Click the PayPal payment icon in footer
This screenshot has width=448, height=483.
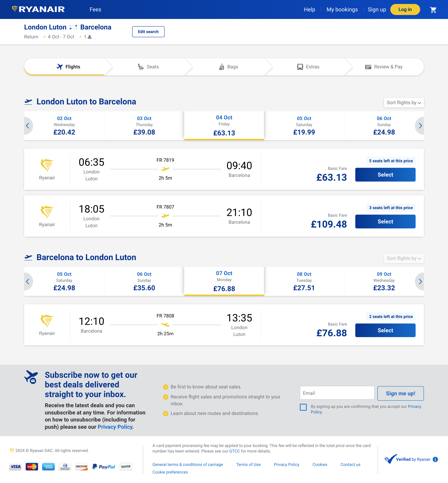(104, 466)
